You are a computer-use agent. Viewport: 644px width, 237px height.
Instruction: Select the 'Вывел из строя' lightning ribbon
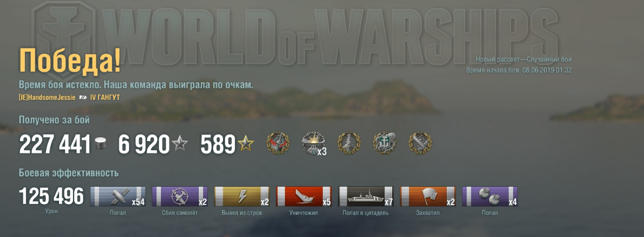tap(242, 196)
